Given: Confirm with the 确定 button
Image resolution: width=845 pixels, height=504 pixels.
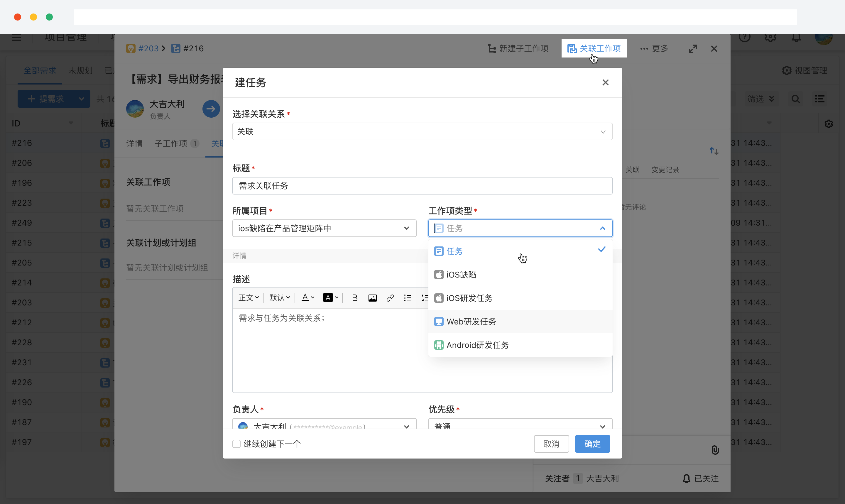Looking at the screenshot, I should [x=592, y=444].
